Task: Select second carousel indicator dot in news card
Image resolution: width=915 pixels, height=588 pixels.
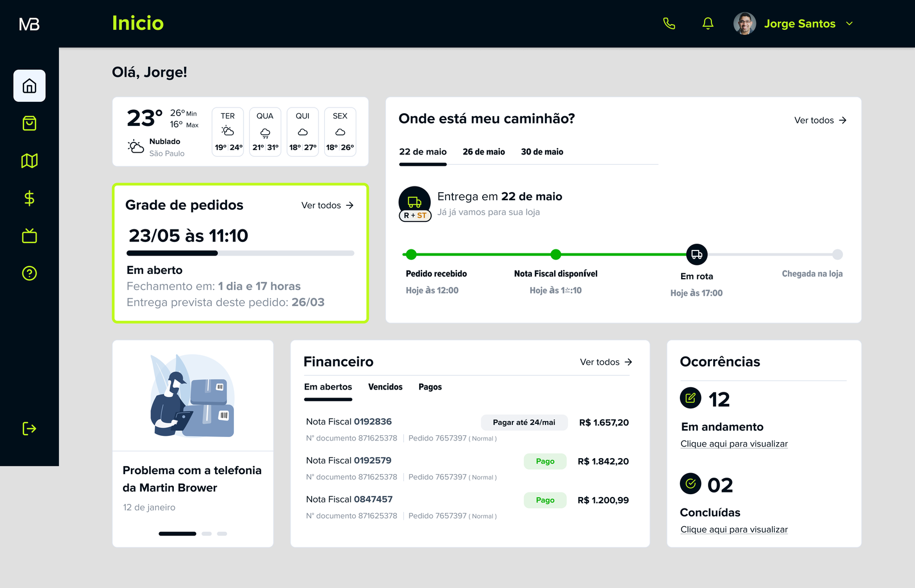Action: point(206,534)
